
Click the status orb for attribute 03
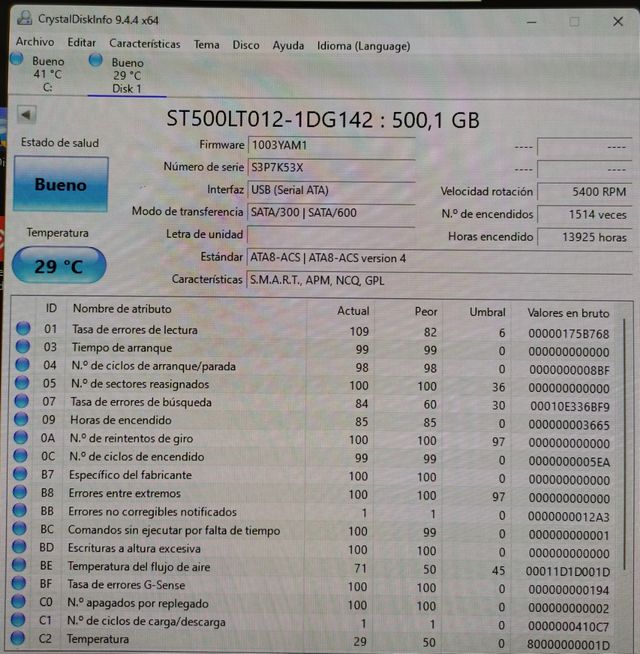click(x=23, y=346)
